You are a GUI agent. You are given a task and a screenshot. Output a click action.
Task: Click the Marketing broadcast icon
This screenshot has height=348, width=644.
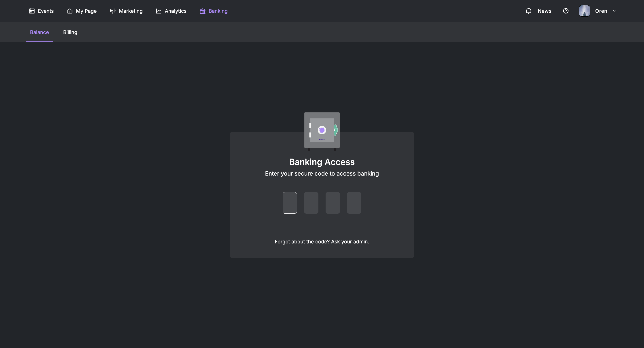(113, 11)
